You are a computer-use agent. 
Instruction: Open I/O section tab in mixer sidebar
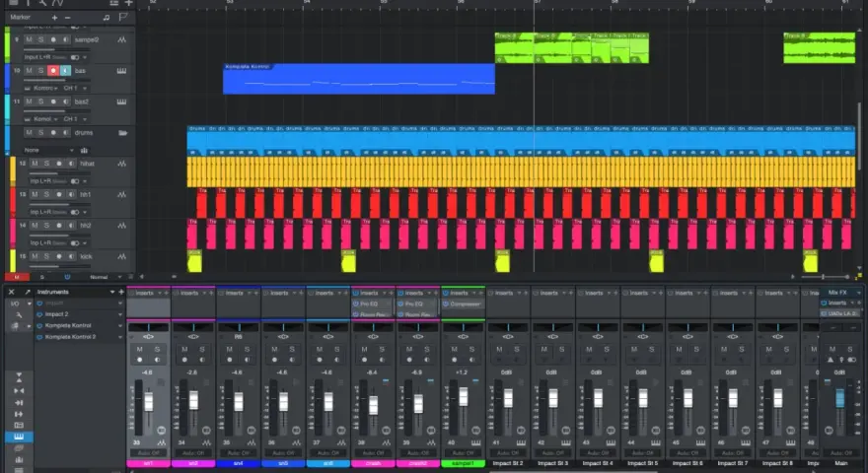click(x=15, y=304)
